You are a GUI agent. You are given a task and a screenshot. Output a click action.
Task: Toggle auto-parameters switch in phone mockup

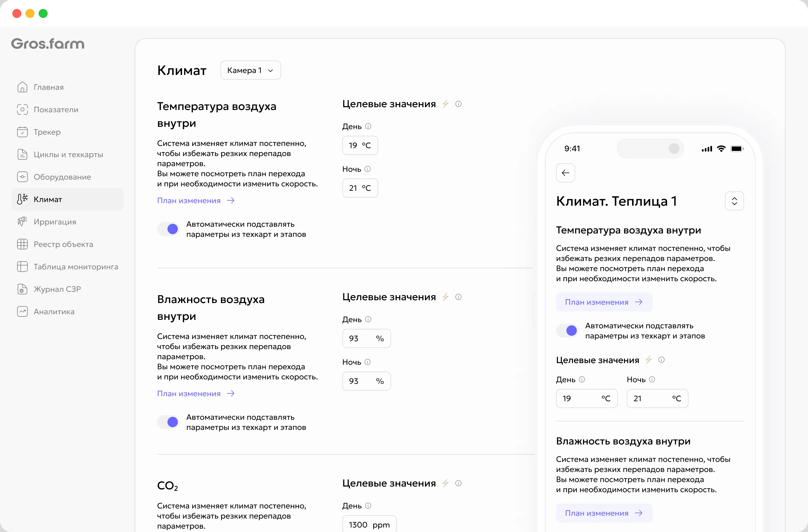567,331
